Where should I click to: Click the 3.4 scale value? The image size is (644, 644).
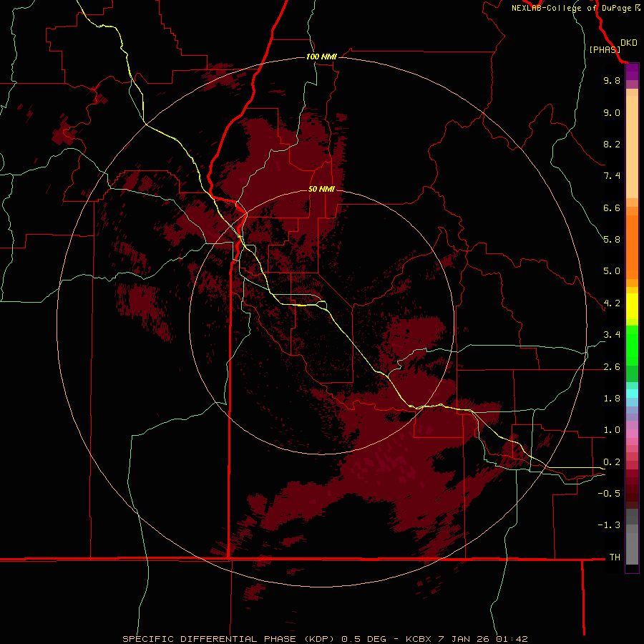(x=612, y=335)
